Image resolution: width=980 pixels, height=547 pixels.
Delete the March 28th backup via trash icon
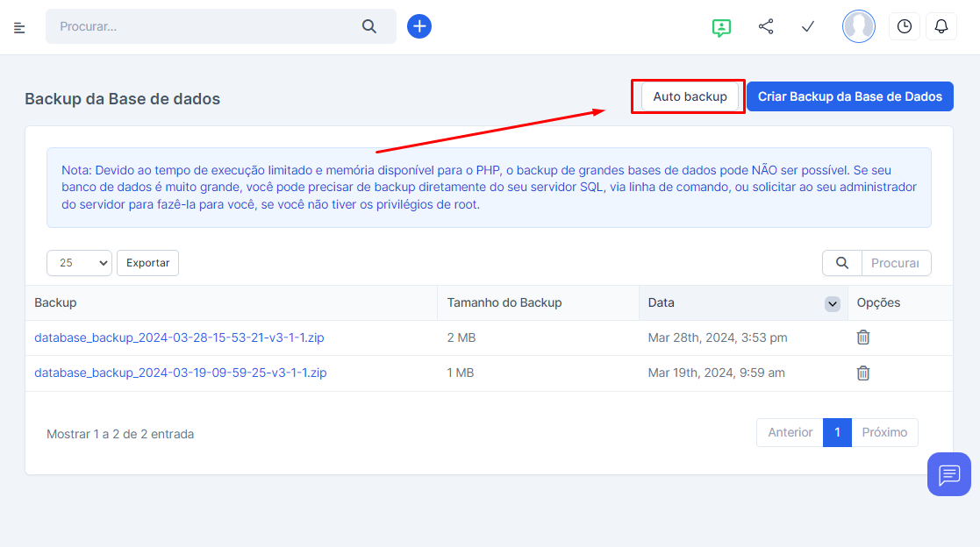tap(863, 337)
